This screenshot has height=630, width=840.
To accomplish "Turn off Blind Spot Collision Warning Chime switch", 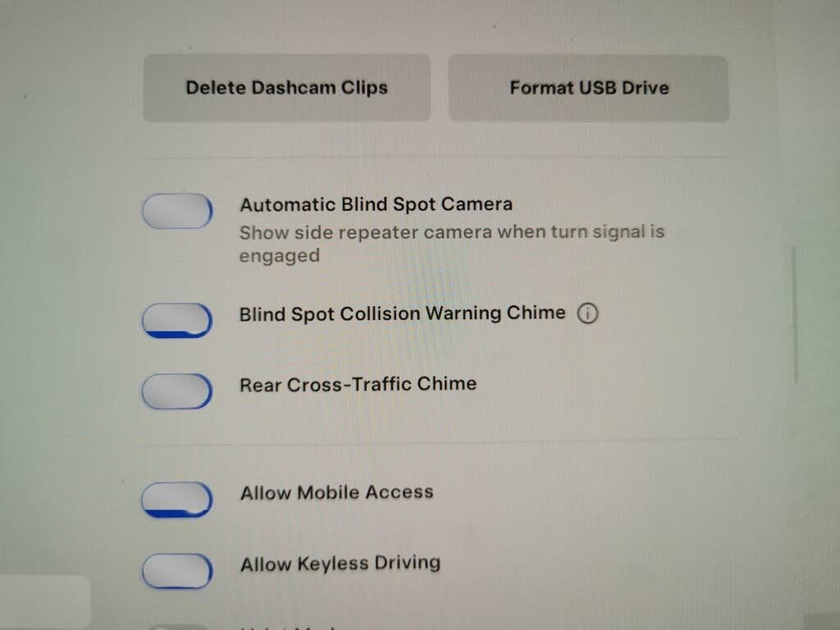I will coord(177,321).
